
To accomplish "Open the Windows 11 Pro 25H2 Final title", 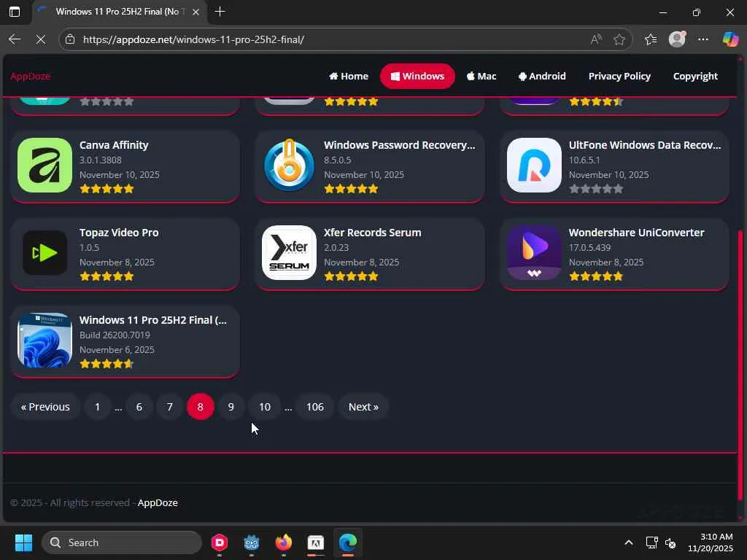I will point(153,320).
